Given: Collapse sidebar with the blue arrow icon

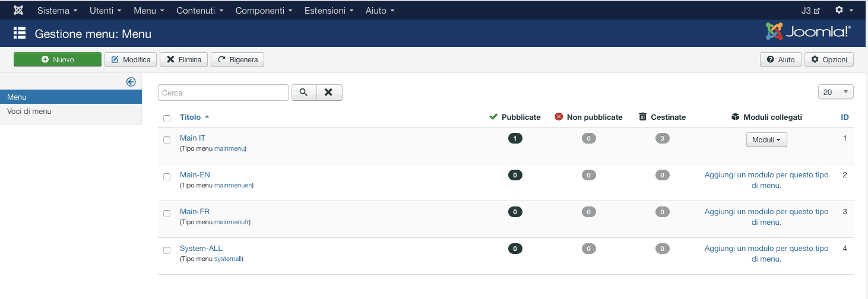Looking at the screenshot, I should coord(131,82).
